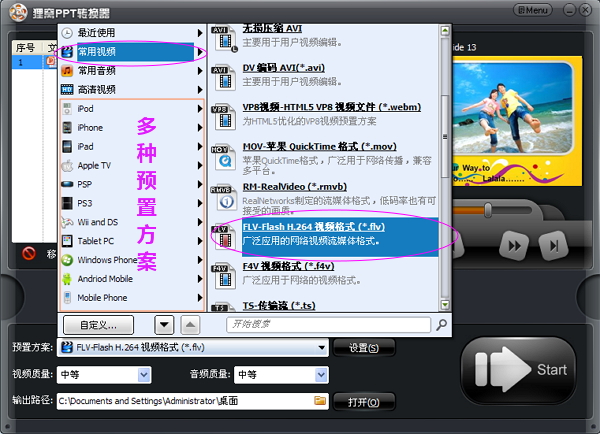
Task: Click the iPad device icon
Action: pos(67,147)
